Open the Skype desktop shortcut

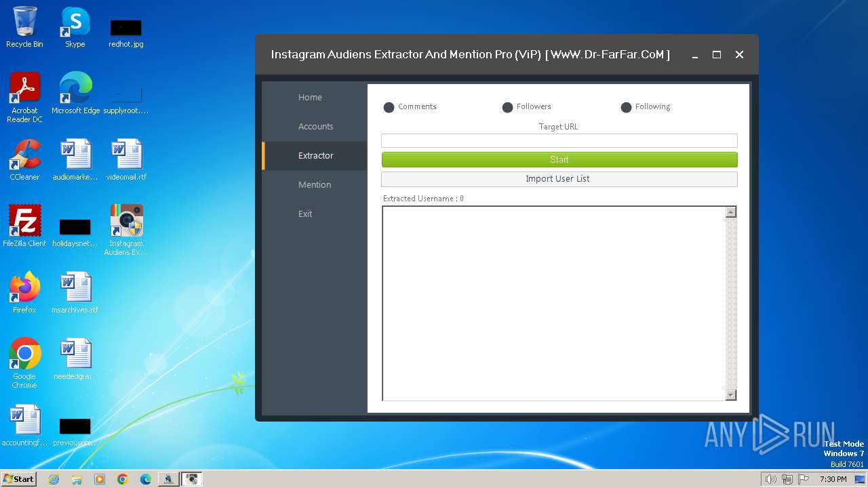click(75, 27)
